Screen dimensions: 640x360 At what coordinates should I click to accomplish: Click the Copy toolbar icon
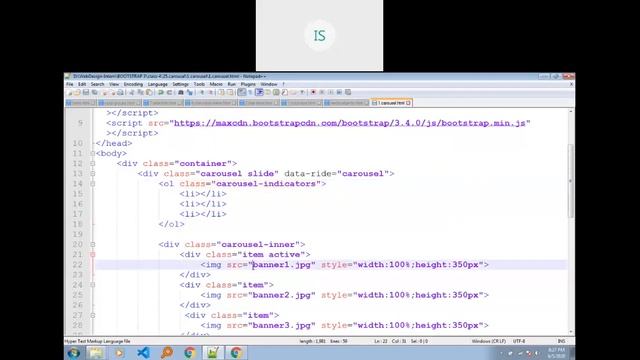(x=140, y=93)
